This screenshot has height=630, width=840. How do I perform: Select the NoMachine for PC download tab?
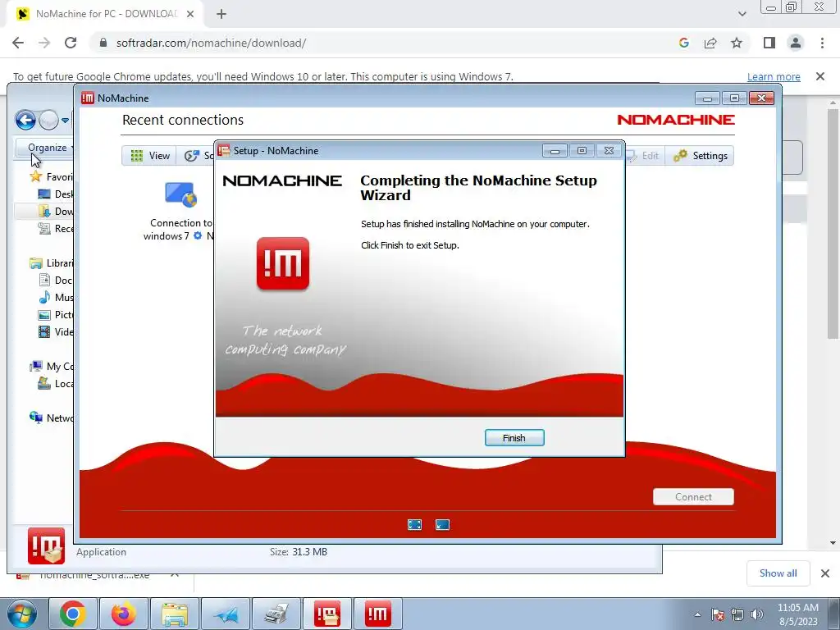pos(106,14)
